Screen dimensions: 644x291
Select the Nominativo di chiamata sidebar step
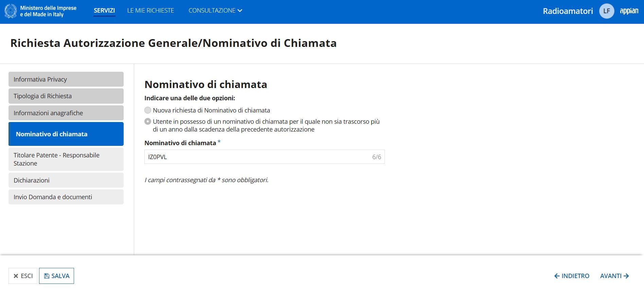(x=66, y=134)
